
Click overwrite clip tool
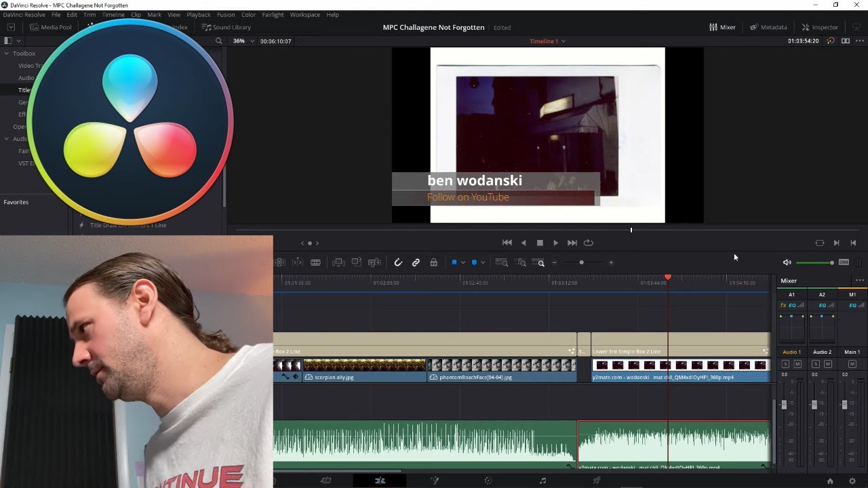click(x=356, y=262)
